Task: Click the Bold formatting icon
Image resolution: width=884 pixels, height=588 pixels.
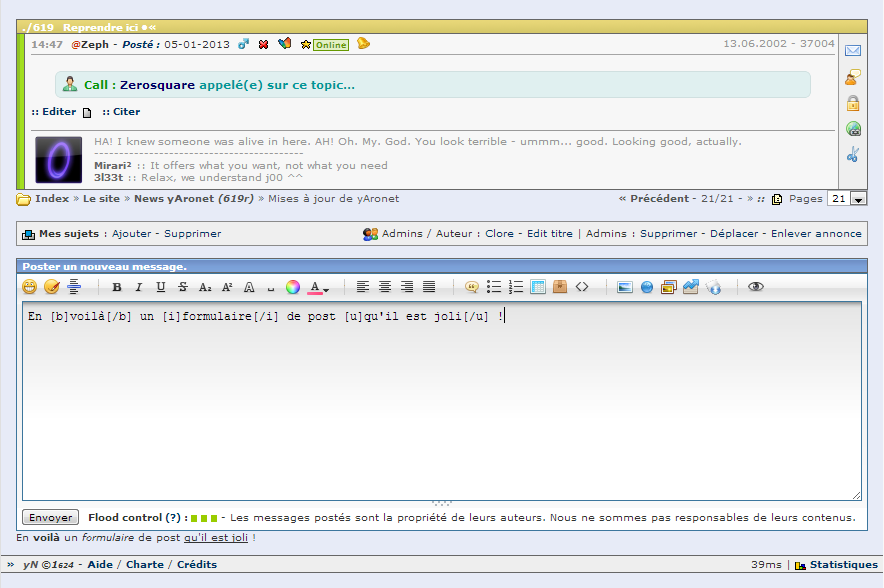Action: coord(117,287)
